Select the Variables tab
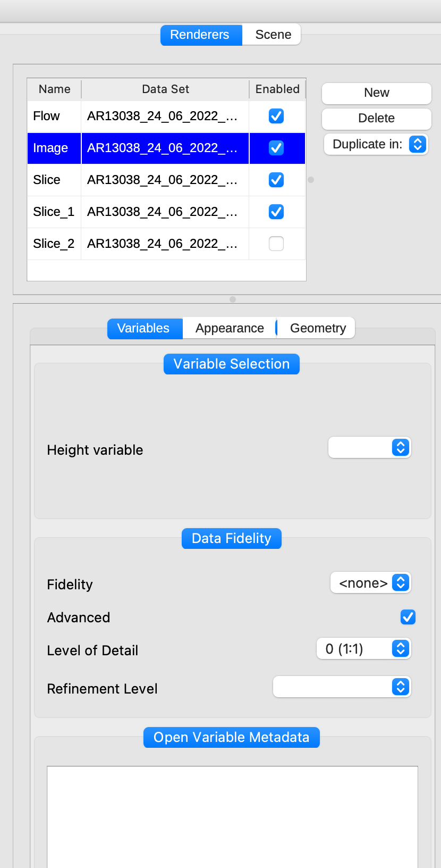The height and width of the screenshot is (868, 441). pos(144,328)
